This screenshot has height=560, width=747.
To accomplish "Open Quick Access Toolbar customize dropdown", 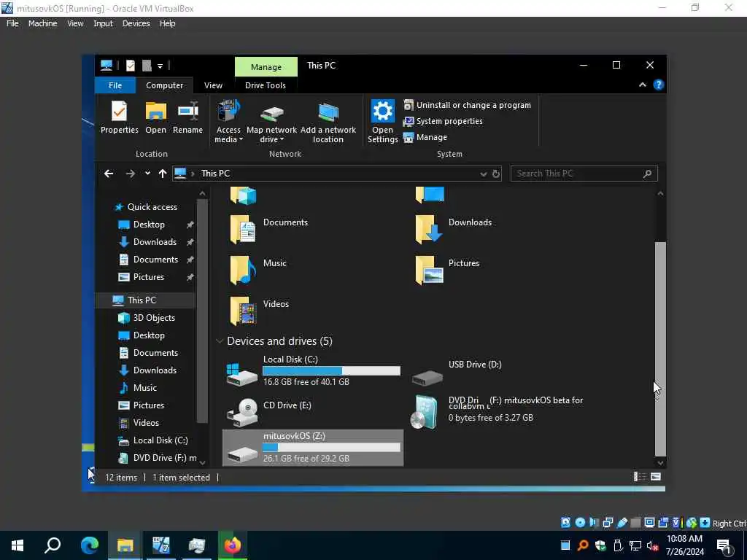I will pos(160,66).
